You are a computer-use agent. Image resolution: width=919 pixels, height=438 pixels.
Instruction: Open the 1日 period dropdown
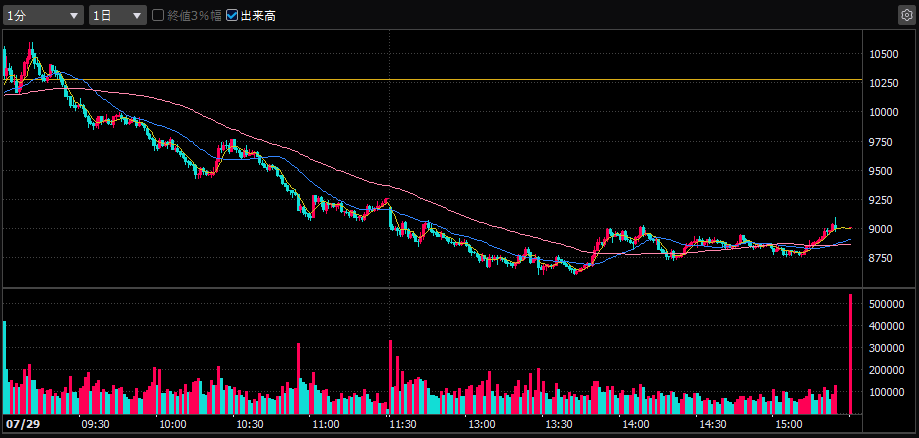pyautogui.click(x=118, y=16)
